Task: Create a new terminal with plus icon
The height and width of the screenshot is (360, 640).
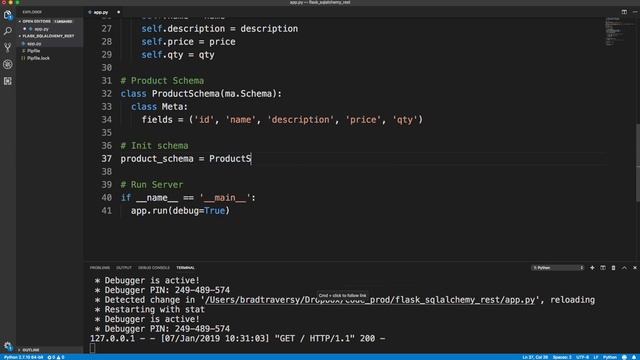Action: click(592, 268)
